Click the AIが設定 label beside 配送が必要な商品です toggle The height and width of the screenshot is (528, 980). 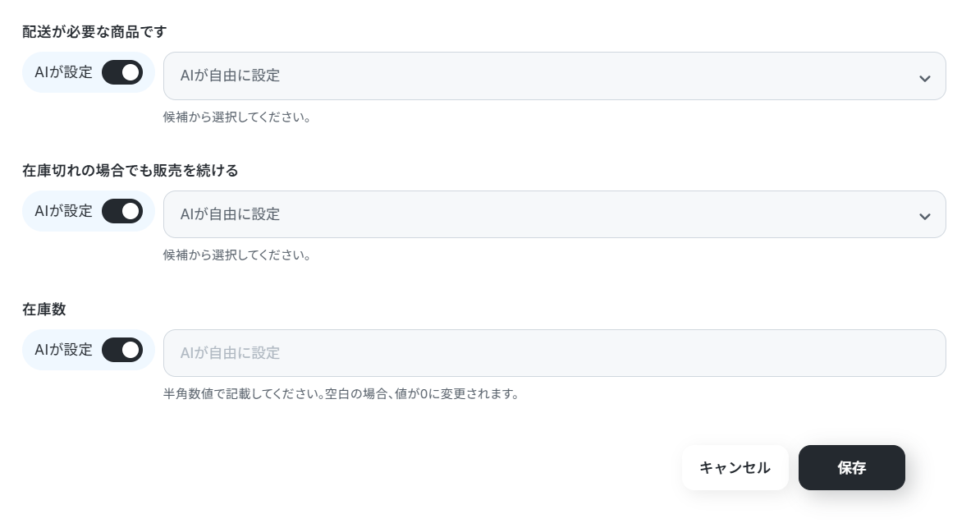click(x=64, y=72)
